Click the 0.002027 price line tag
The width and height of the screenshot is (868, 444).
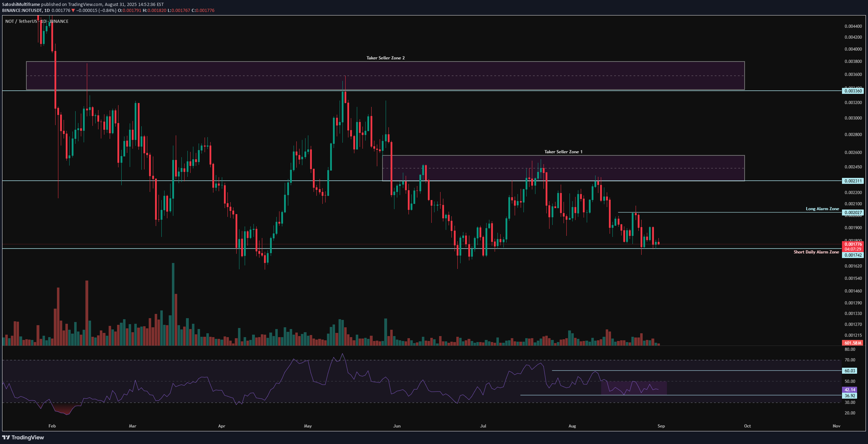(x=853, y=213)
